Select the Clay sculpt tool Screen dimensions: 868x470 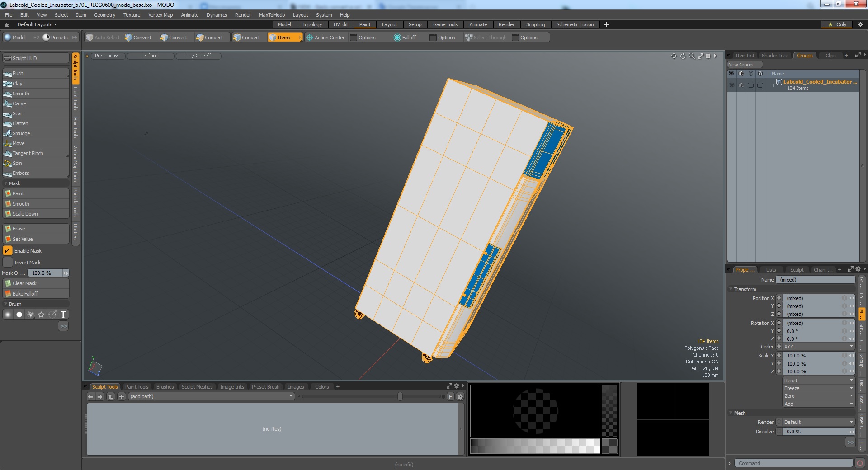coord(36,84)
